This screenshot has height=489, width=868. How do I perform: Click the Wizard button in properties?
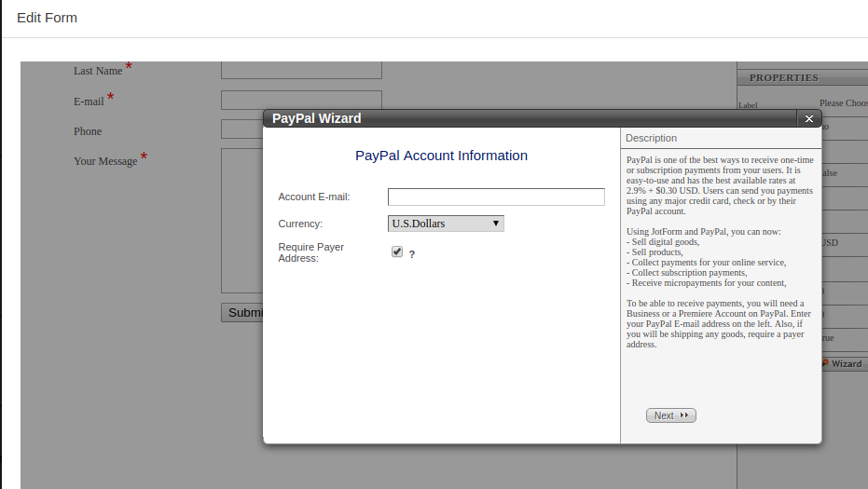[x=843, y=363]
